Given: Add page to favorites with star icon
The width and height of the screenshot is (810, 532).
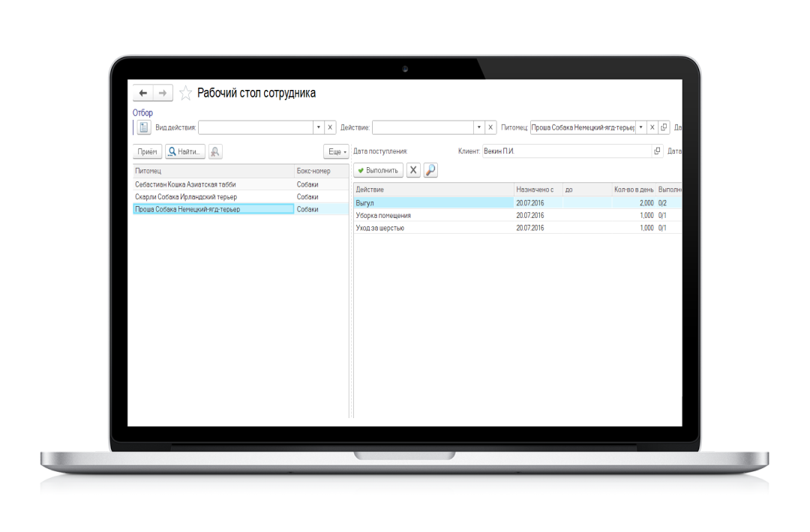Looking at the screenshot, I should 185,94.
